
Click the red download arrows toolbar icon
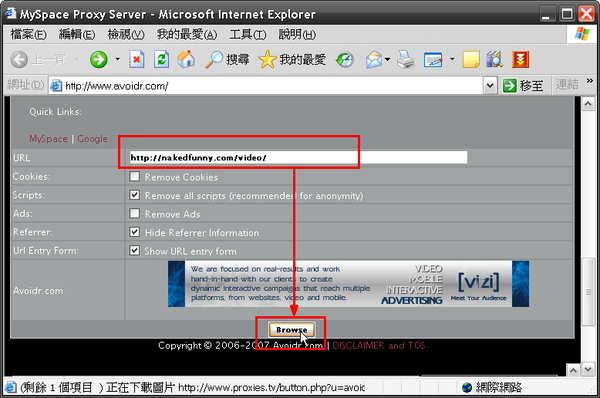520,60
